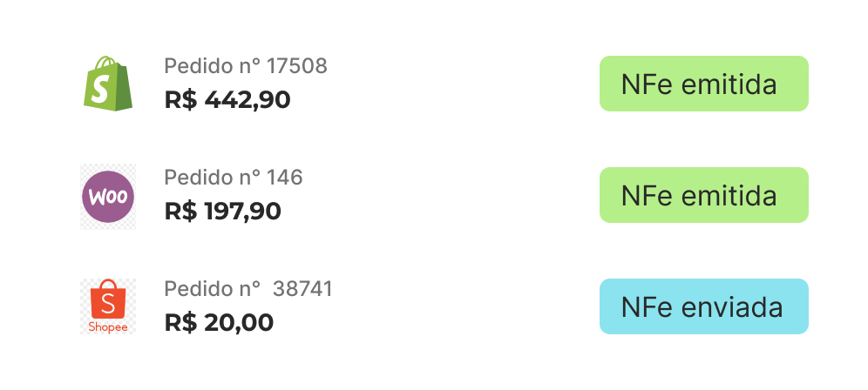
Task: Select the Pedido nº 17508 label
Action: [246, 66]
